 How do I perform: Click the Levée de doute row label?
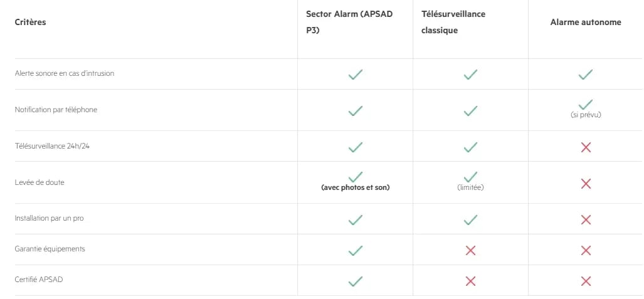[40, 182]
